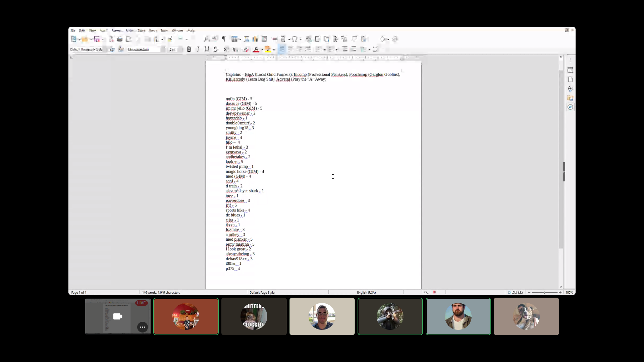Screen dimensions: 644x362
Task: Open the sidebar Properties panel icon
Action: (x=570, y=70)
